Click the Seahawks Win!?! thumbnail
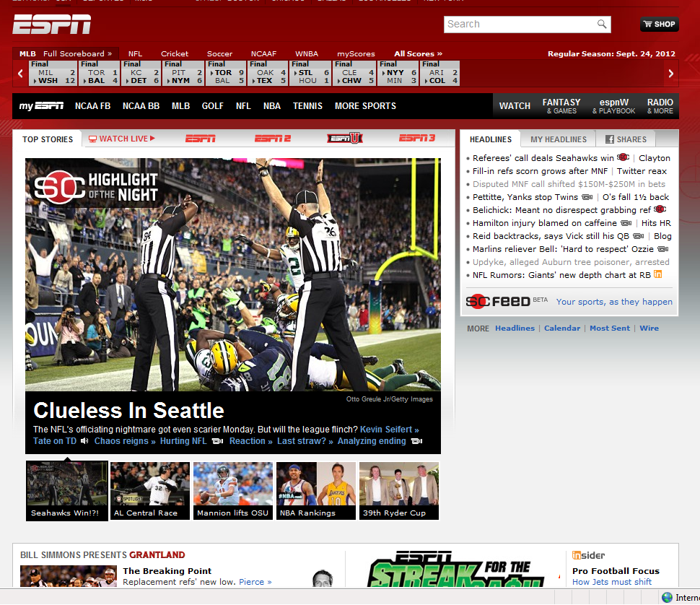This screenshot has width=700, height=605. click(x=67, y=491)
